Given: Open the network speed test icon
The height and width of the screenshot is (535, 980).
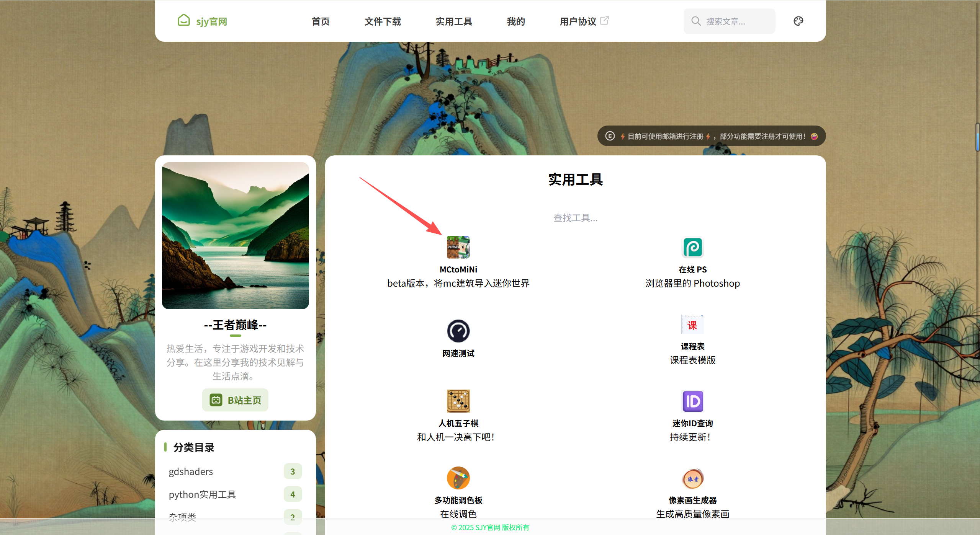Looking at the screenshot, I should coord(458,331).
